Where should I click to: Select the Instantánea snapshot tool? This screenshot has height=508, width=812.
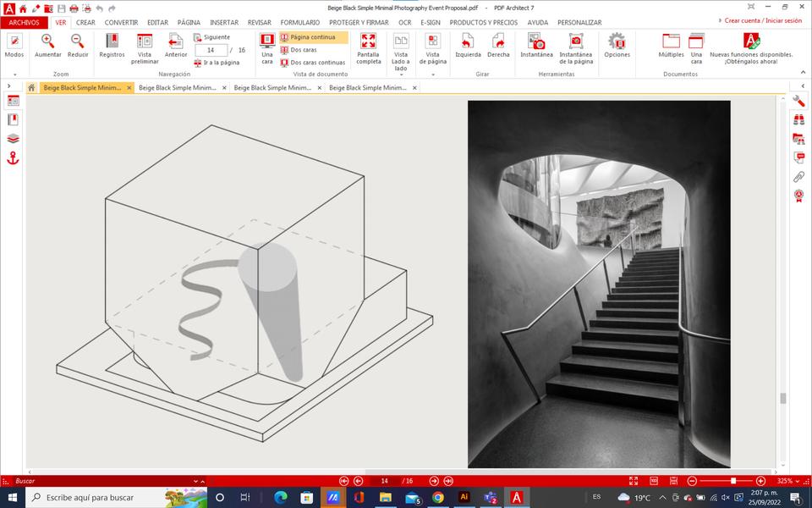(536, 46)
